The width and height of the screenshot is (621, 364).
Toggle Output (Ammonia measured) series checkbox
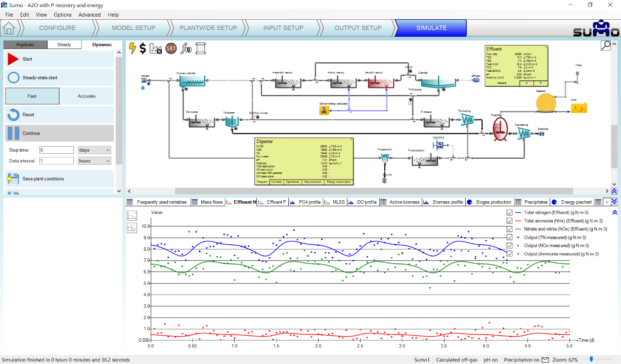510,254
